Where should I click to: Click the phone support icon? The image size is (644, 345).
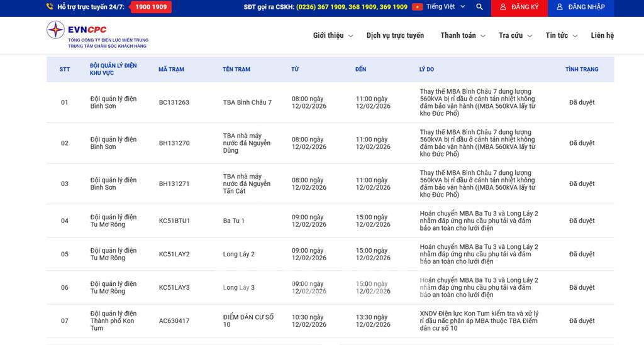50,7
